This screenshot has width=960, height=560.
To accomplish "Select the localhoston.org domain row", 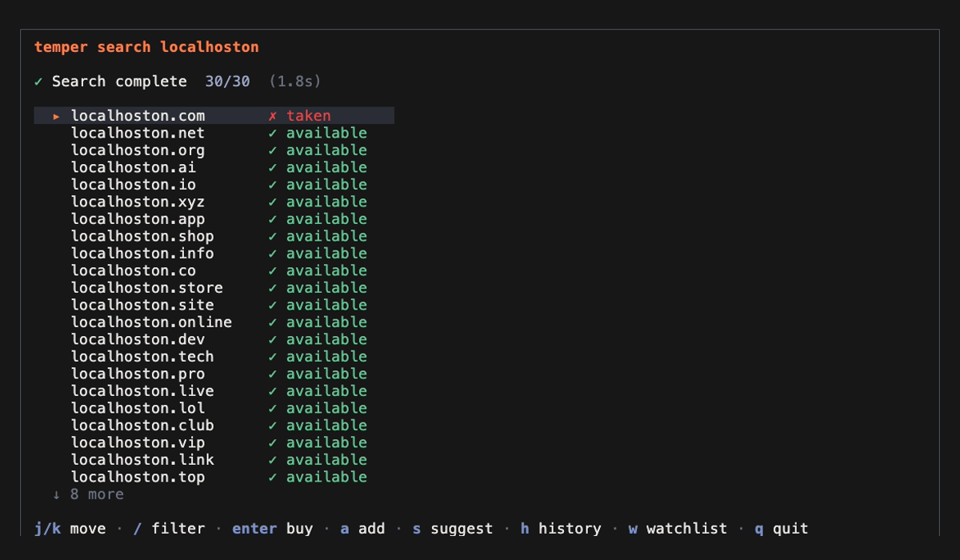I will pos(214,150).
